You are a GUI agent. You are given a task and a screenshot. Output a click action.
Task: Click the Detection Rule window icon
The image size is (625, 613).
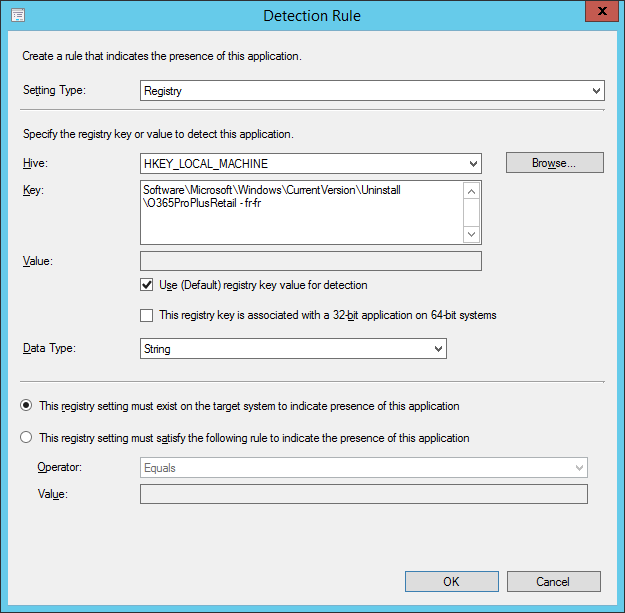coord(18,16)
